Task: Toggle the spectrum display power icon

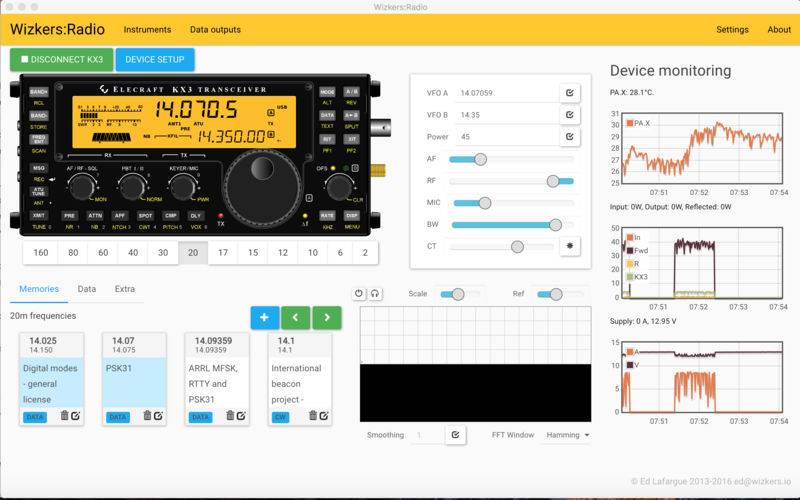Action: point(359,293)
